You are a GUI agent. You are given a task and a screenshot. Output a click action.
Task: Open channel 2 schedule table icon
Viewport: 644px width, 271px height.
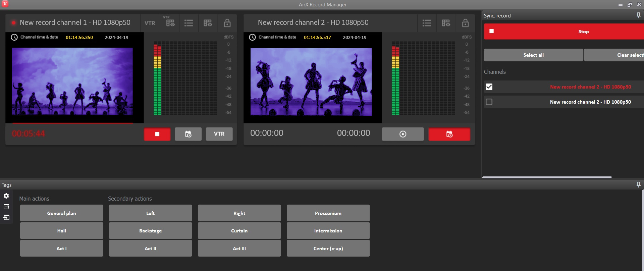click(446, 23)
